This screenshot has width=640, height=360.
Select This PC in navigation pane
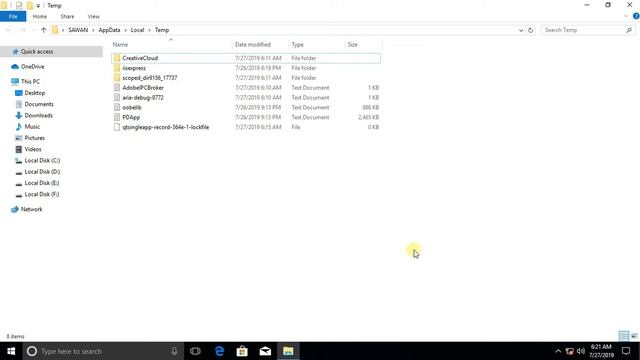pos(30,81)
